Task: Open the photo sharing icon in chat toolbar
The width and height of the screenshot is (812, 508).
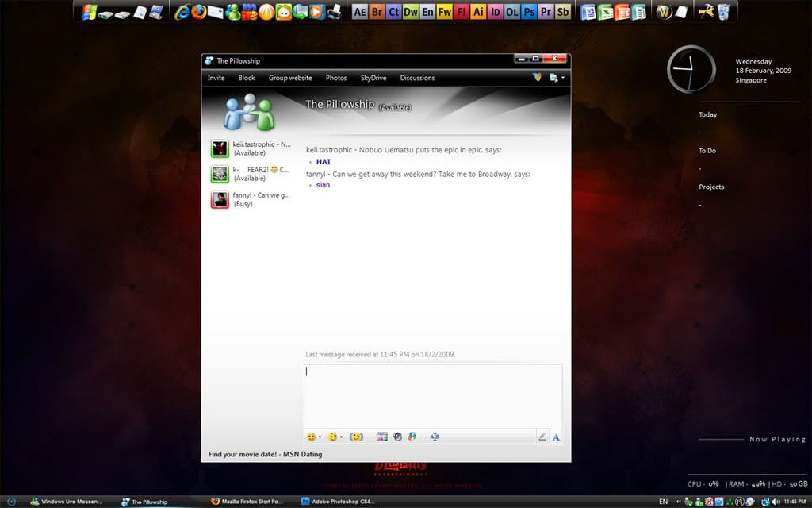Action: (x=381, y=437)
